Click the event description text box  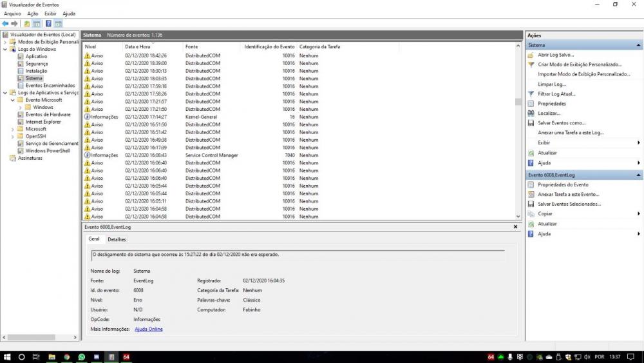click(298, 255)
